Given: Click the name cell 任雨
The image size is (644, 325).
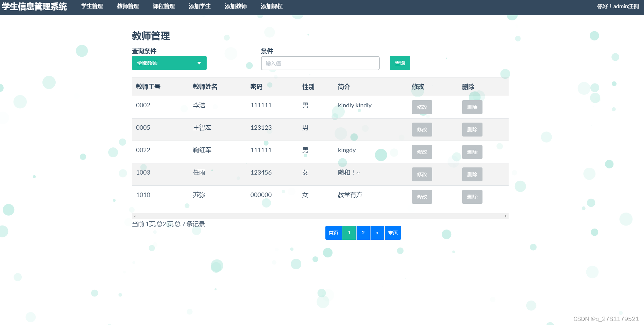Looking at the screenshot, I should click(x=199, y=173).
